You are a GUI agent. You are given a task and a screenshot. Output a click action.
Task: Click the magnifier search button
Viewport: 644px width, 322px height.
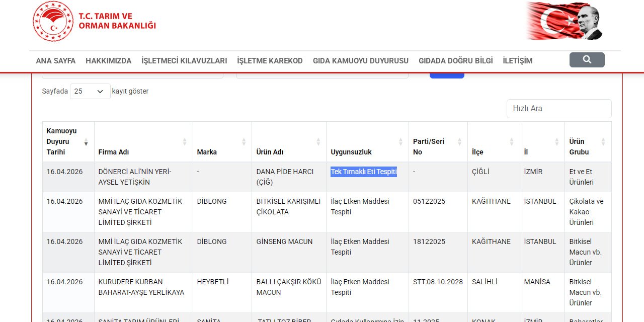click(x=587, y=60)
